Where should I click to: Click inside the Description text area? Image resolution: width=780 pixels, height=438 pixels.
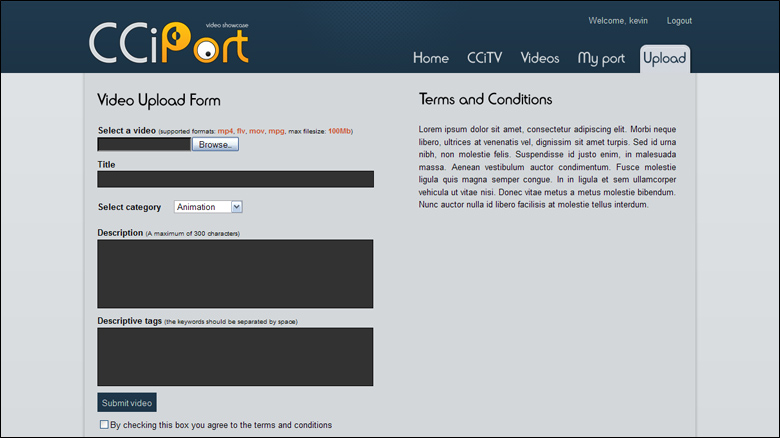pyautogui.click(x=235, y=273)
